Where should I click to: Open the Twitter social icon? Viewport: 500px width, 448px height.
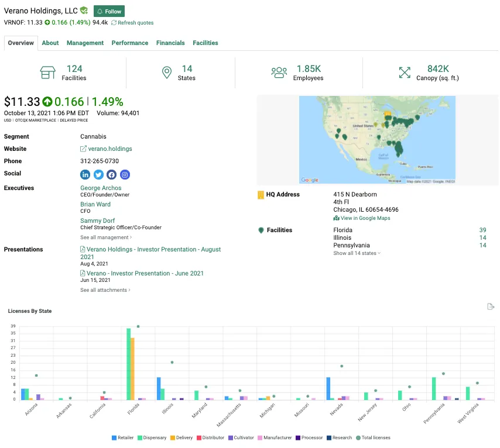coord(98,174)
